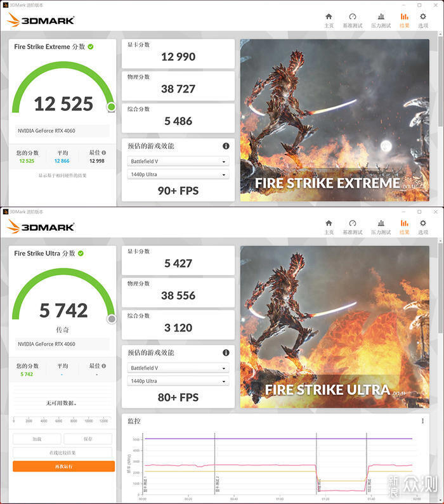Image resolution: width=444 pixels, height=504 pixels.
Task: Click the 传奇 rating label under 5 742
Action: [x=62, y=330]
